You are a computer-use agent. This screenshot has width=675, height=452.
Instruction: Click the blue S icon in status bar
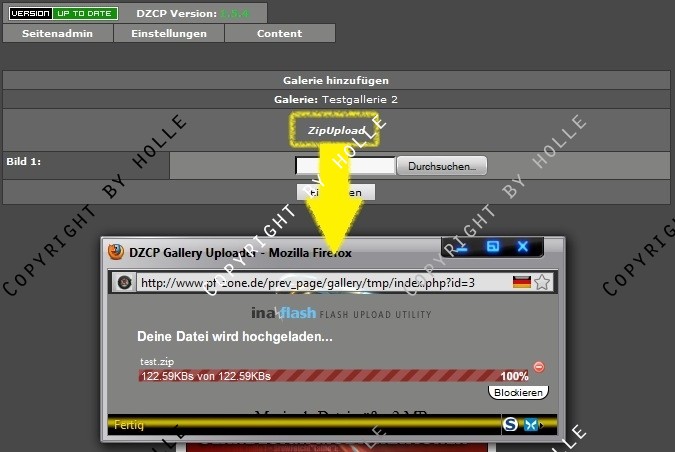(510, 425)
